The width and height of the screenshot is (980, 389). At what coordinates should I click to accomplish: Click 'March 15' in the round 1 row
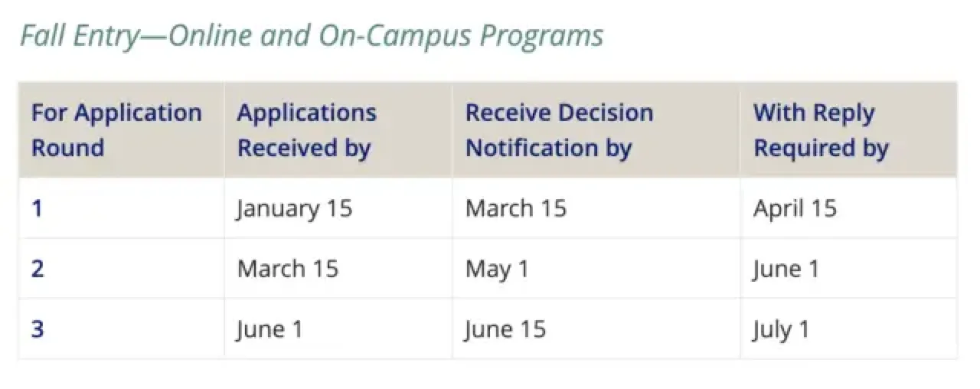click(516, 208)
